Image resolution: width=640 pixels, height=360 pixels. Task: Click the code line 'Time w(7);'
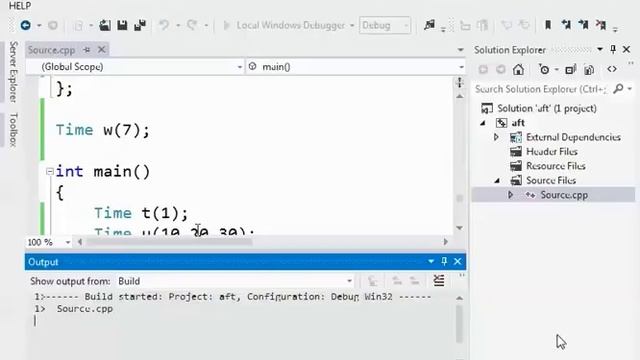click(x=102, y=130)
